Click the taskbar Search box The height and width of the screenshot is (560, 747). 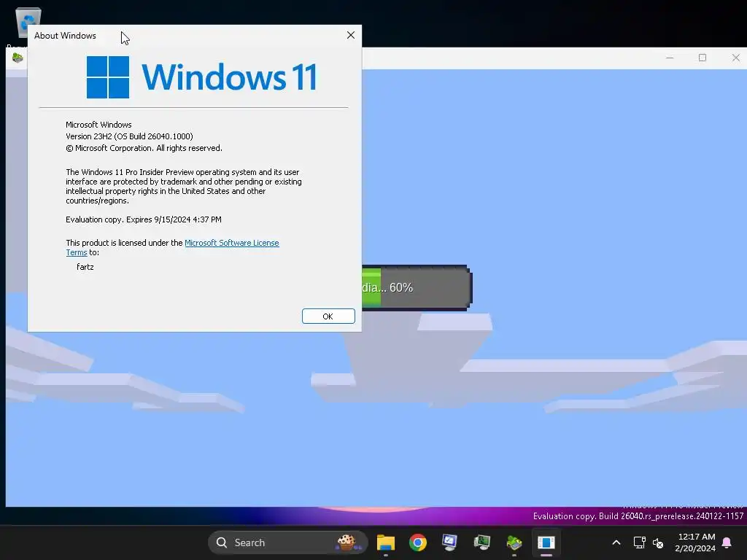[x=287, y=542]
